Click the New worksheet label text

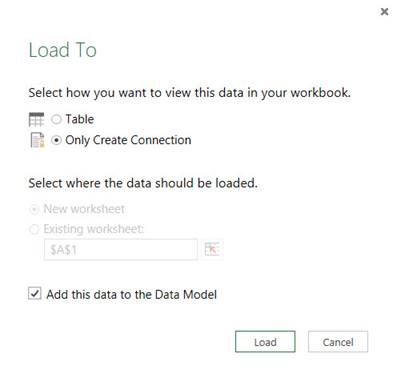84,209
